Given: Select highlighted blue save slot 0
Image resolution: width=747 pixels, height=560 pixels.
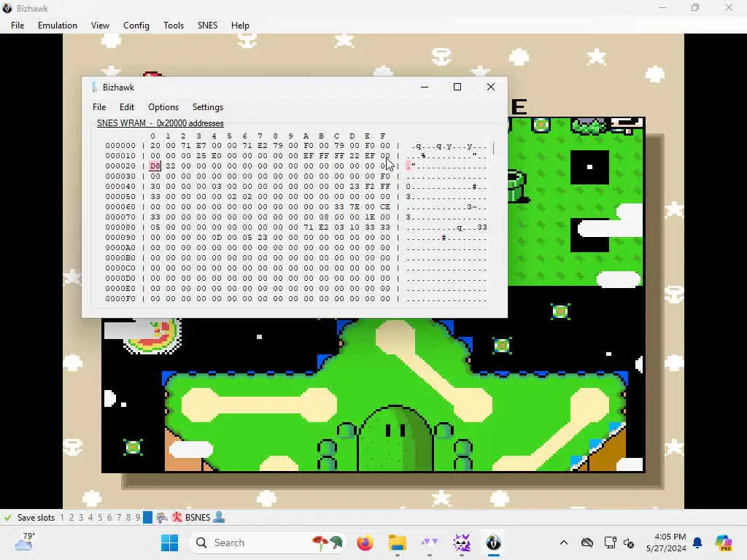Looking at the screenshot, I should [x=147, y=518].
